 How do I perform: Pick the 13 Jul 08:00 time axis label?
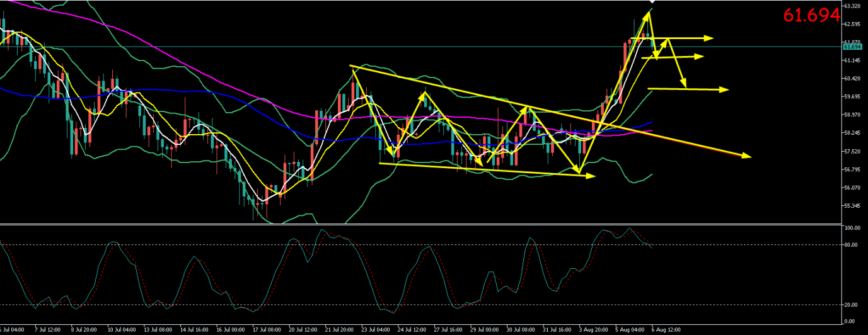[x=159, y=329]
